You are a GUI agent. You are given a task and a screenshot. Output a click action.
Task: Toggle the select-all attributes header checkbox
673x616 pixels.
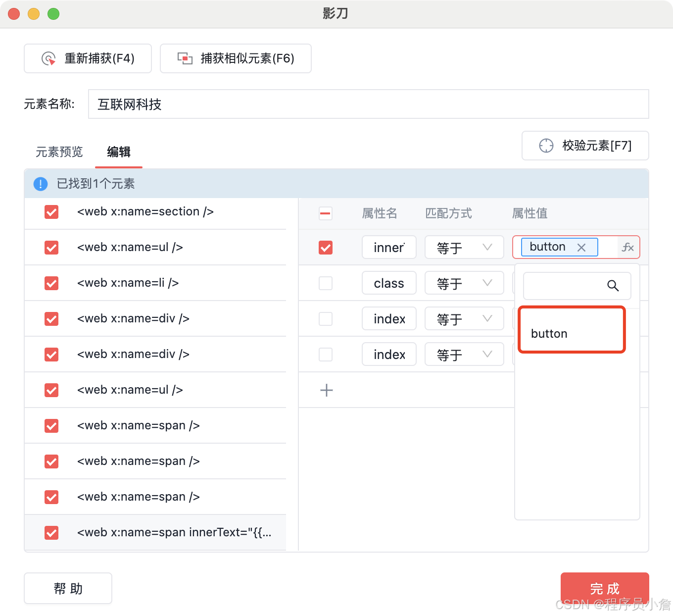tap(326, 213)
